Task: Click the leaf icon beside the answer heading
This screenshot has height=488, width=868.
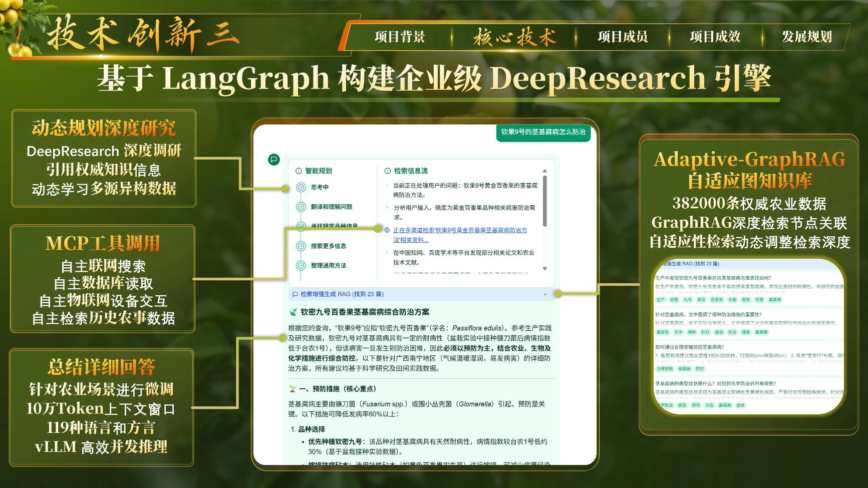Action: tap(294, 312)
